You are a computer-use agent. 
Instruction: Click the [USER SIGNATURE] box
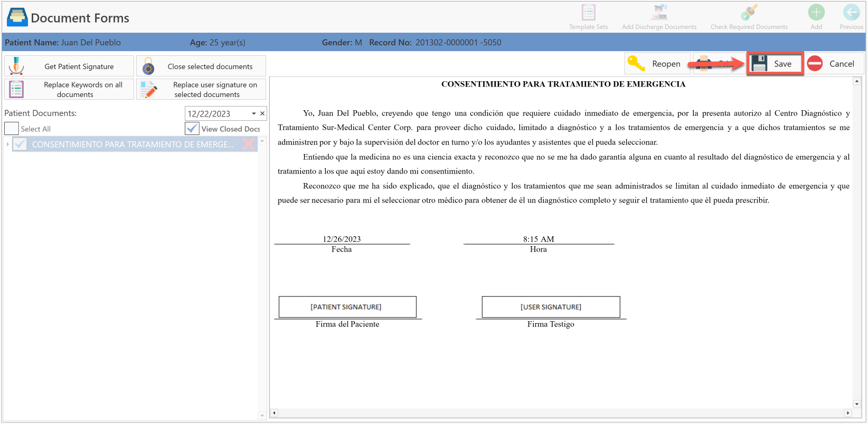point(551,307)
